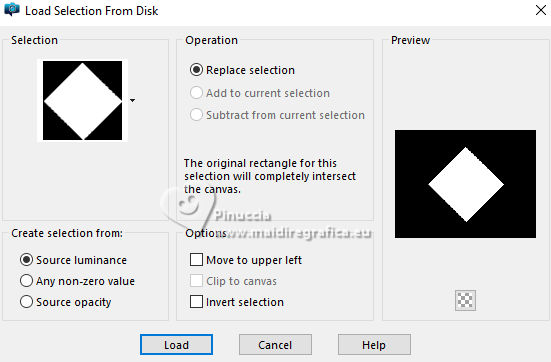Click the PaintShop Pro title bar icon
The height and width of the screenshot is (362, 551).
(x=12, y=9)
